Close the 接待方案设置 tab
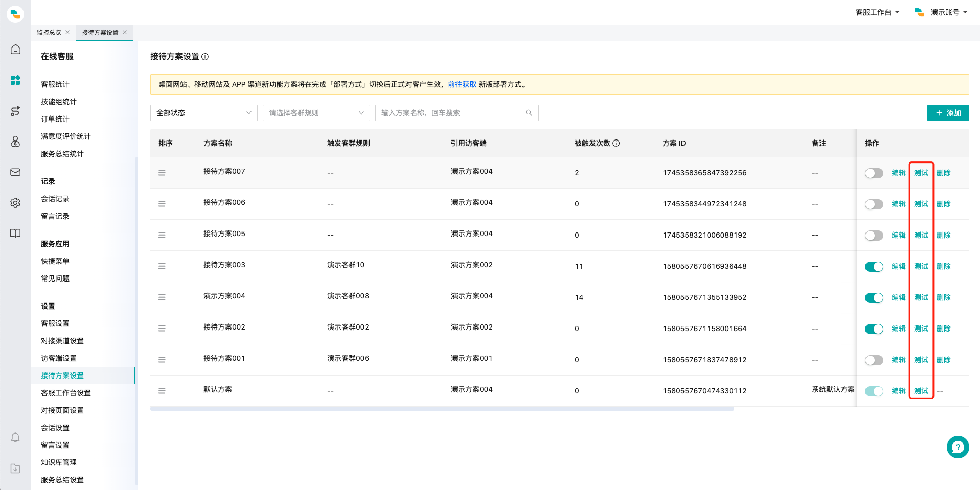The width and height of the screenshot is (980, 490). (x=125, y=32)
